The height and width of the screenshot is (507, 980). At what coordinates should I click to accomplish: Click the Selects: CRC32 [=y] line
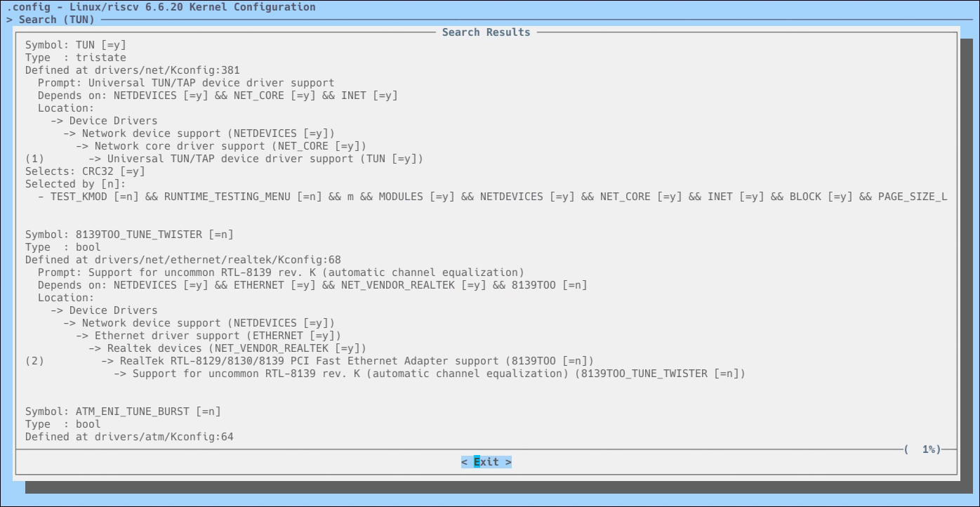click(x=85, y=171)
